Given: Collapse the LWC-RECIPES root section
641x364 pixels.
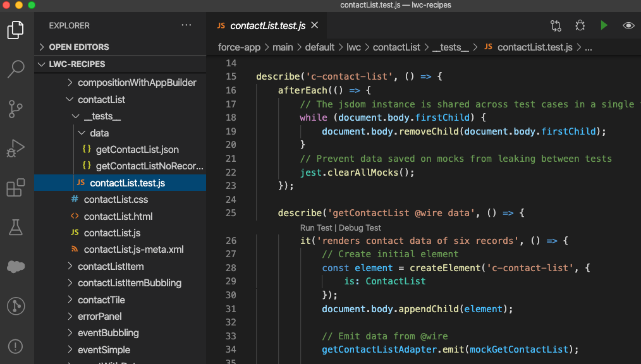Looking at the screenshot, I should tap(76, 64).
